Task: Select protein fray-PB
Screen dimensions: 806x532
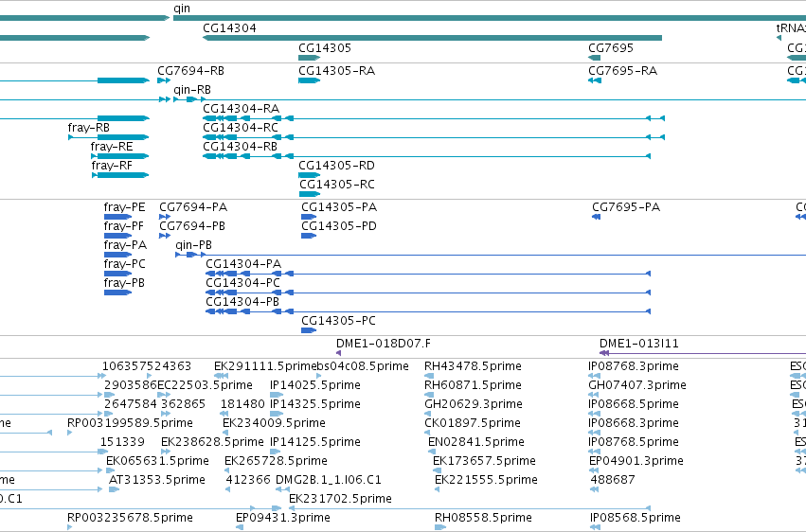Action: point(124,283)
